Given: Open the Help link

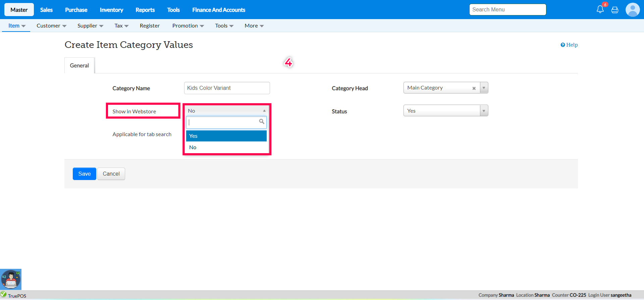Looking at the screenshot, I should click(569, 45).
